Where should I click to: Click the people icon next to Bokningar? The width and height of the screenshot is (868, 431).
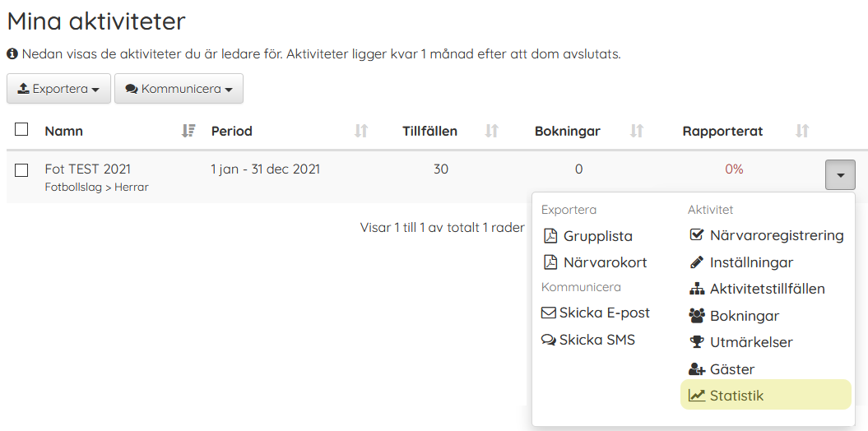(696, 316)
